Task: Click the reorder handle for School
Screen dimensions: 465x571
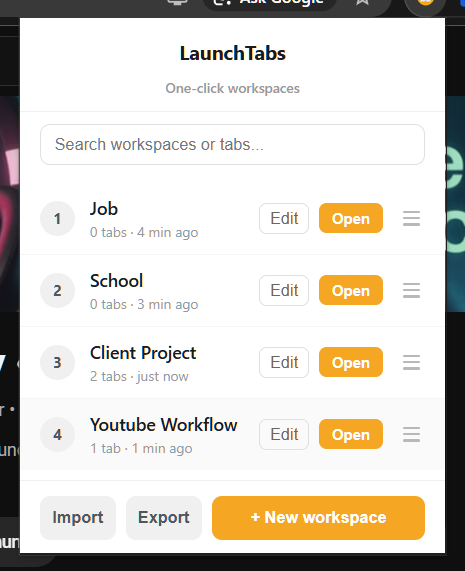Action: (411, 291)
